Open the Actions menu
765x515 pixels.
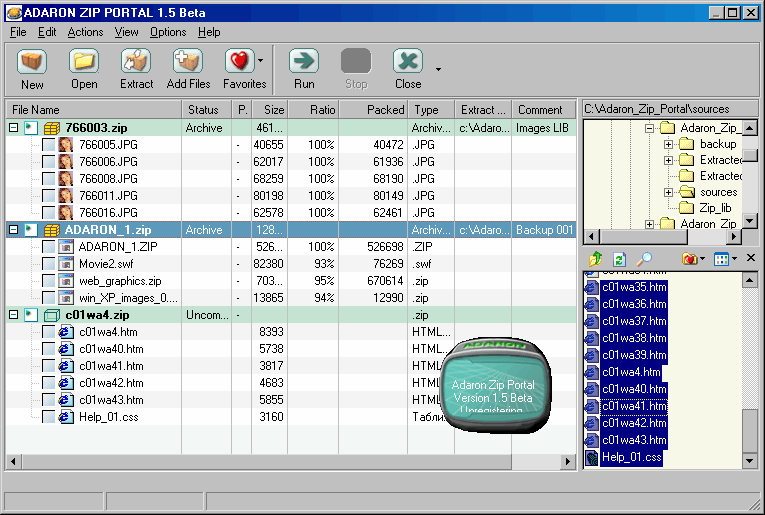pyautogui.click(x=85, y=32)
